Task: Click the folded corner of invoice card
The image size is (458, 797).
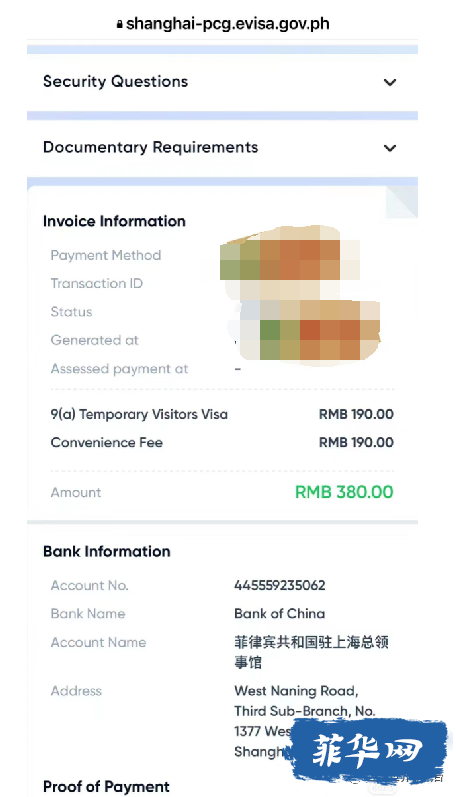Action: point(402,202)
